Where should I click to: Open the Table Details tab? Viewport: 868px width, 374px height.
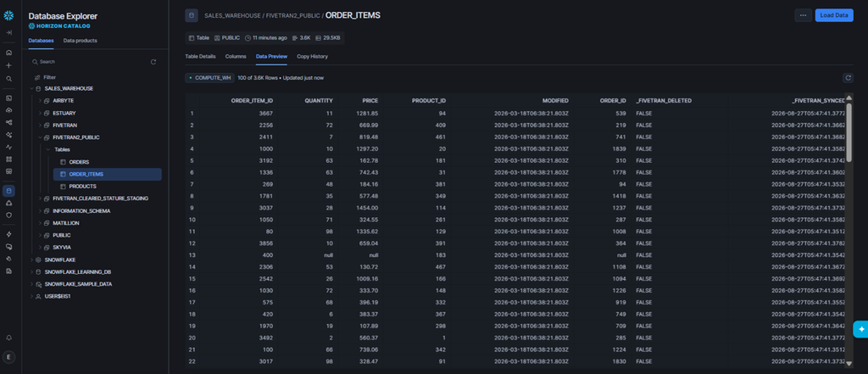(200, 57)
